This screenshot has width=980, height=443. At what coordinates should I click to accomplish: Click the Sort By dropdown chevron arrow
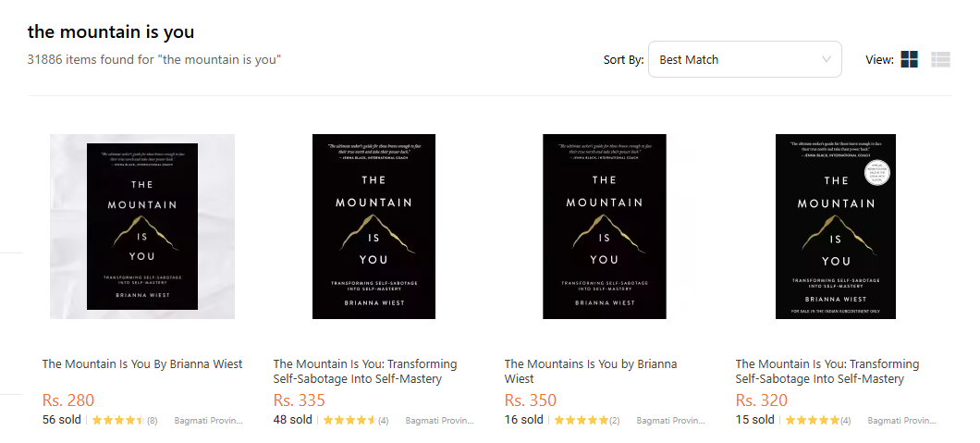[827, 59]
